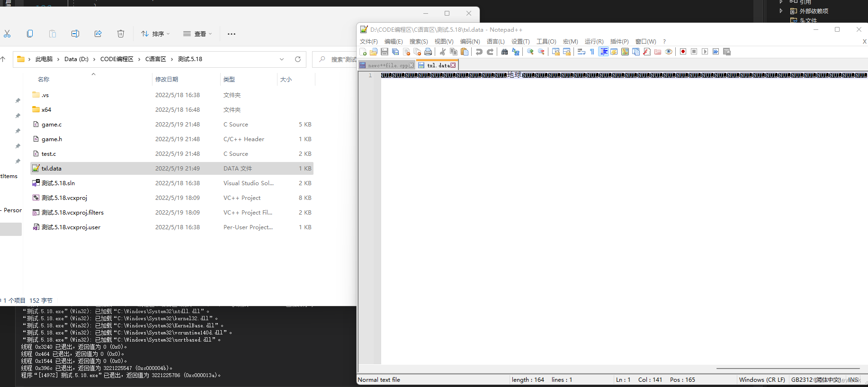
Task: Open the 插件(P) menu
Action: pos(619,42)
